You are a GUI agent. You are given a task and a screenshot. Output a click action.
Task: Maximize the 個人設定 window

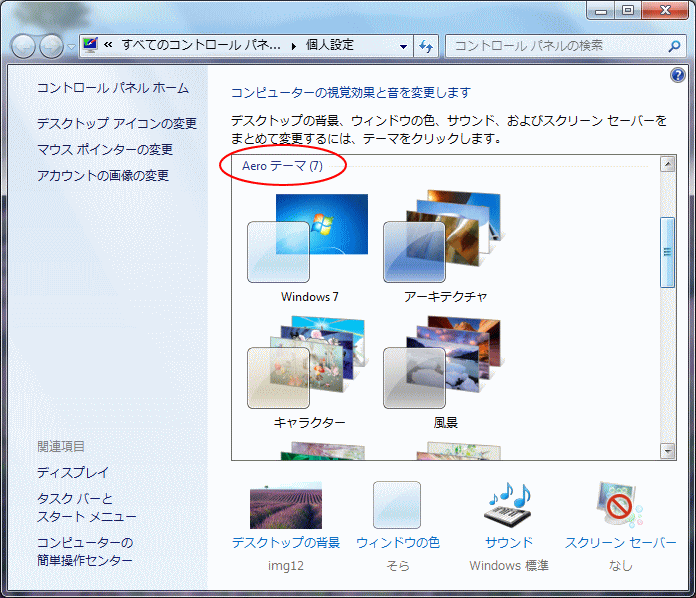tap(628, 11)
